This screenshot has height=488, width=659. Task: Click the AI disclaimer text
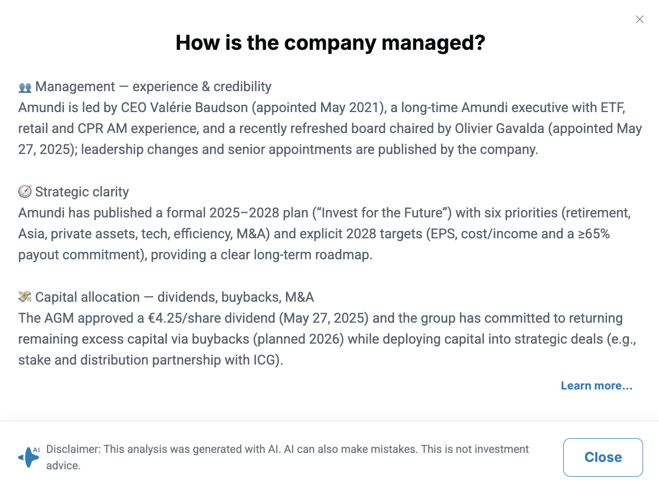pos(287,457)
